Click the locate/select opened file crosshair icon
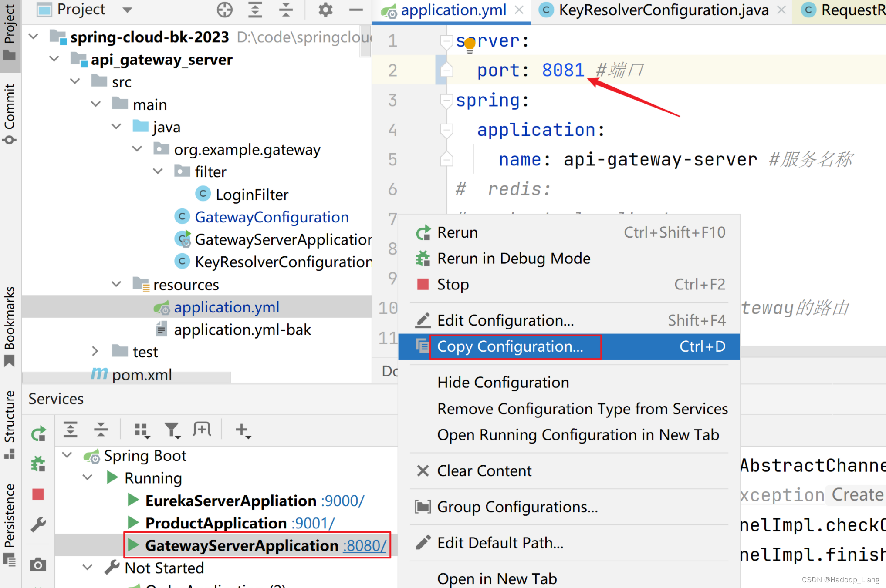The width and height of the screenshot is (886, 588). pyautogui.click(x=224, y=10)
